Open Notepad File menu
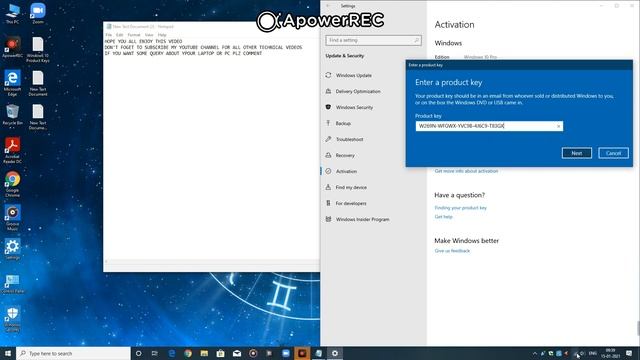This screenshot has width=640, height=360. (109, 35)
